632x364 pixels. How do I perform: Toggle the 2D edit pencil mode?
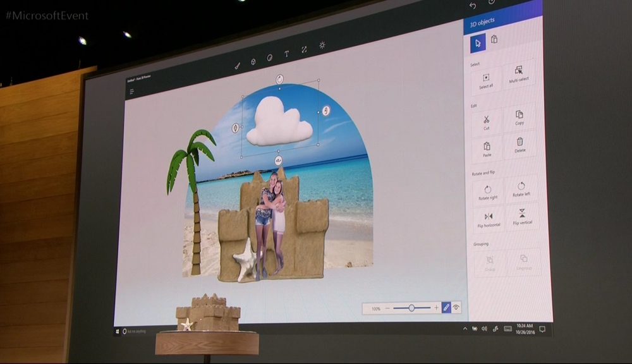[446, 307]
